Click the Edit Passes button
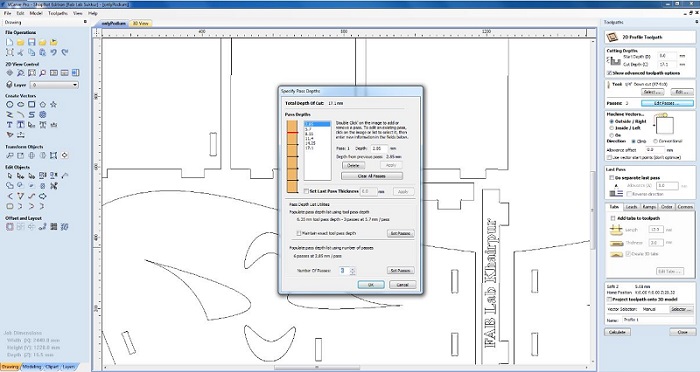 pos(667,103)
